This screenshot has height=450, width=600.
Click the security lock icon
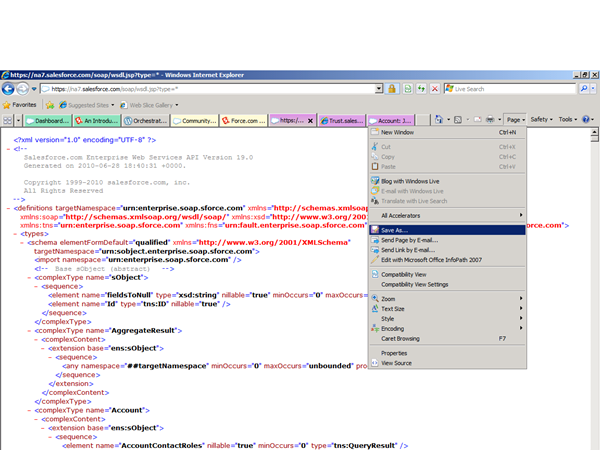[x=392, y=89]
